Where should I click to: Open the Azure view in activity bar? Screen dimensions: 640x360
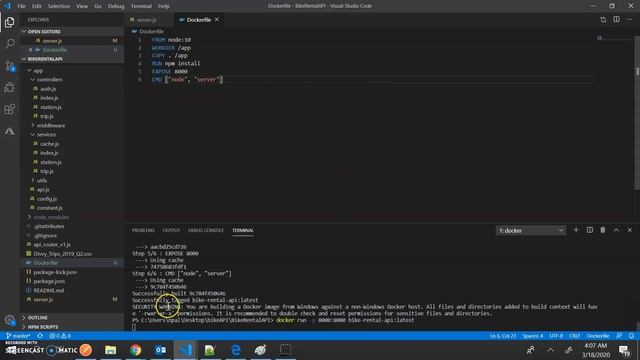[x=9, y=131]
